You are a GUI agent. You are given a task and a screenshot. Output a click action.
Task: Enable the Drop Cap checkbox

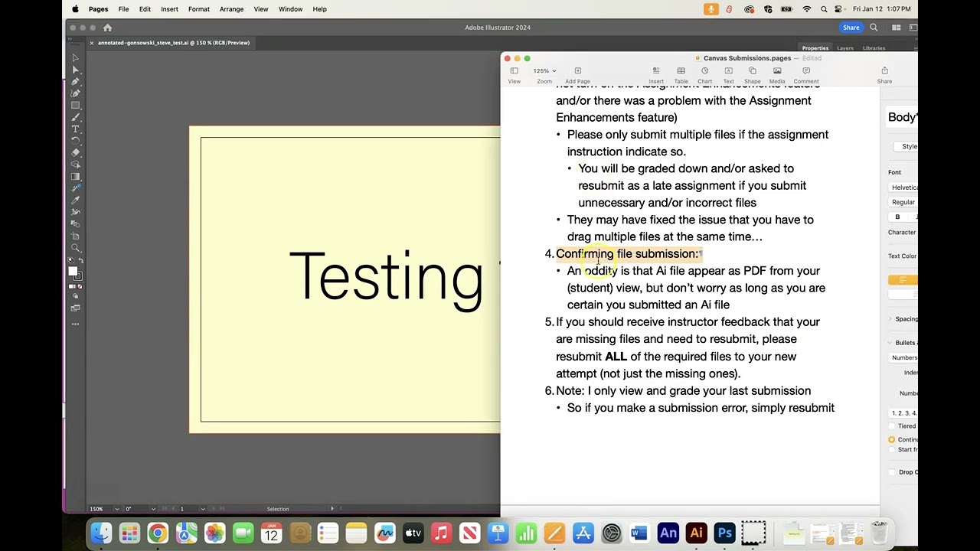(892, 472)
